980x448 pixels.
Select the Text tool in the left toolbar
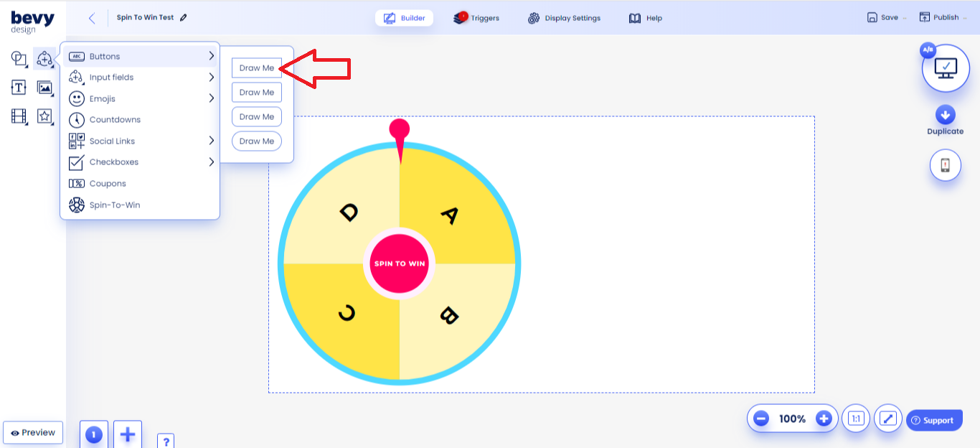pyautogui.click(x=18, y=87)
